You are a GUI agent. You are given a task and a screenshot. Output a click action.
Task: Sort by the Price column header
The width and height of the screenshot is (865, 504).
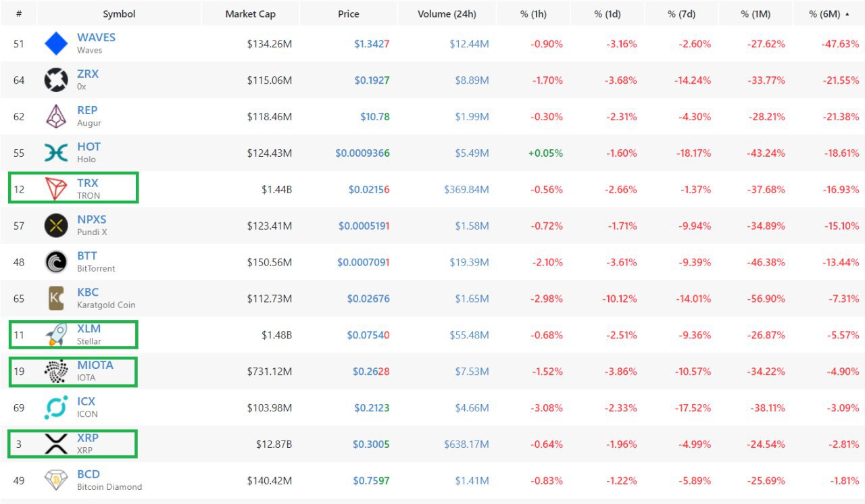tap(349, 14)
